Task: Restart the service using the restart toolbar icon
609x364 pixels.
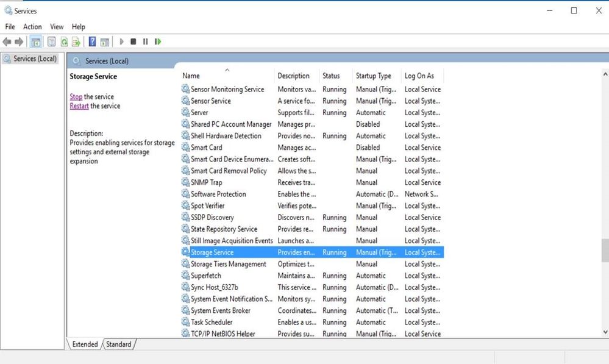Action: [x=157, y=41]
